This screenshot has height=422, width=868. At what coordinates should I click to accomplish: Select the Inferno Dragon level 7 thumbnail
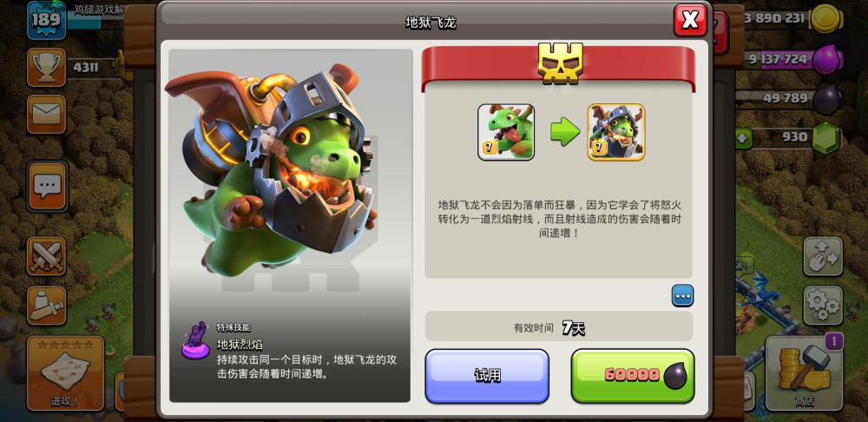pos(616,132)
